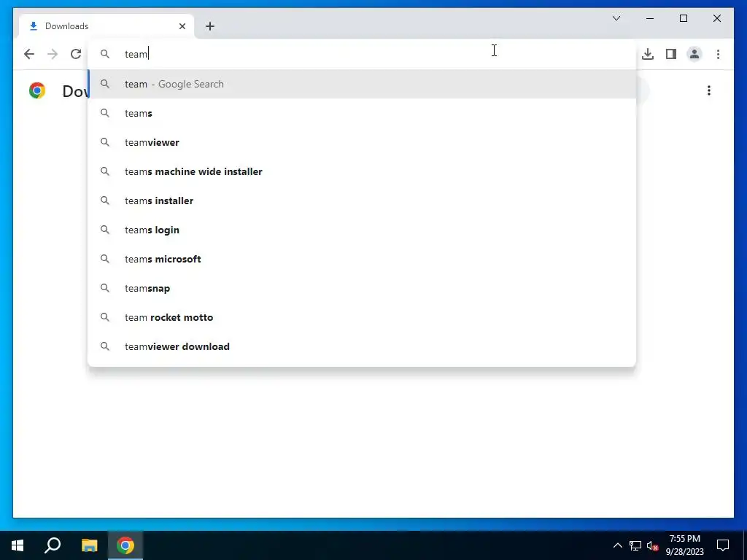This screenshot has width=747, height=560.
Task: Open a new tab with plus button
Action: pos(209,26)
